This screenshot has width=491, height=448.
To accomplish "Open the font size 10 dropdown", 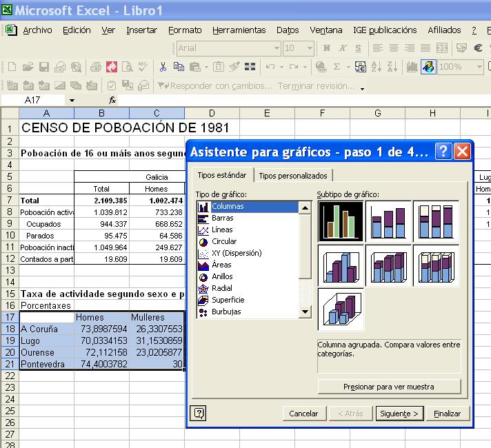I will (x=310, y=48).
